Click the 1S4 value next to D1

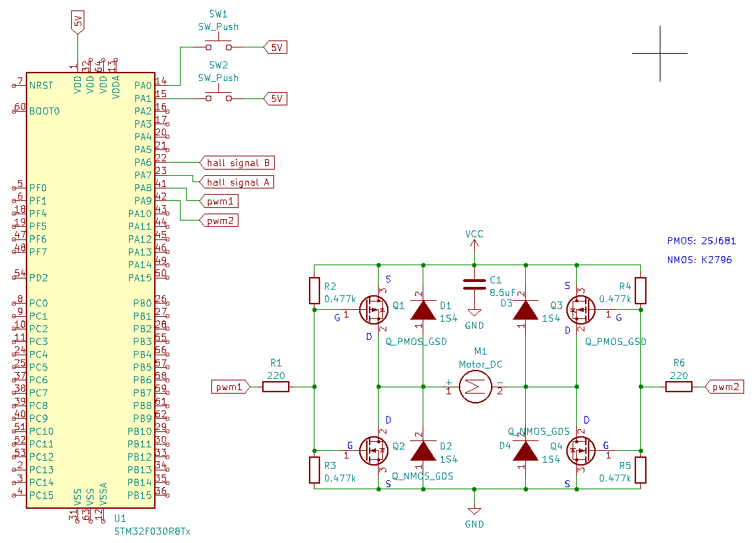click(448, 318)
